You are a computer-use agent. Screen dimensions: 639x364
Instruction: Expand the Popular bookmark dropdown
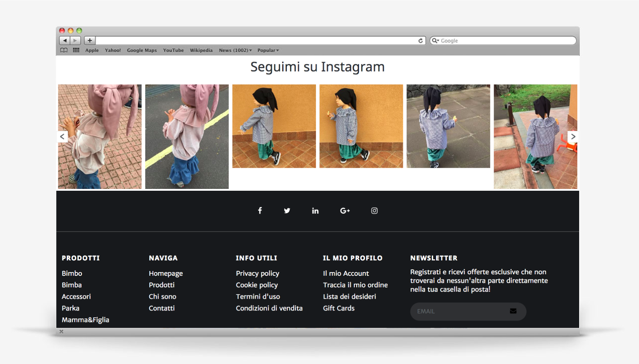268,50
